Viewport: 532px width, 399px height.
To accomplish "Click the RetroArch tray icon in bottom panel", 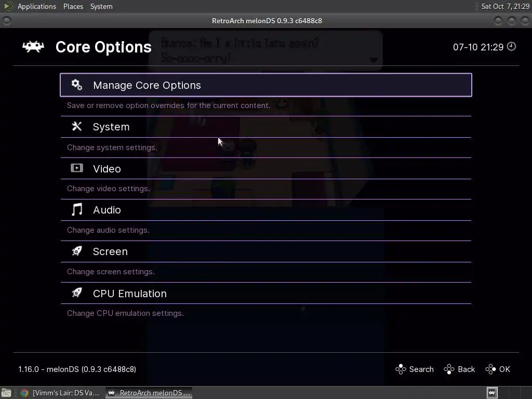I will 492,393.
